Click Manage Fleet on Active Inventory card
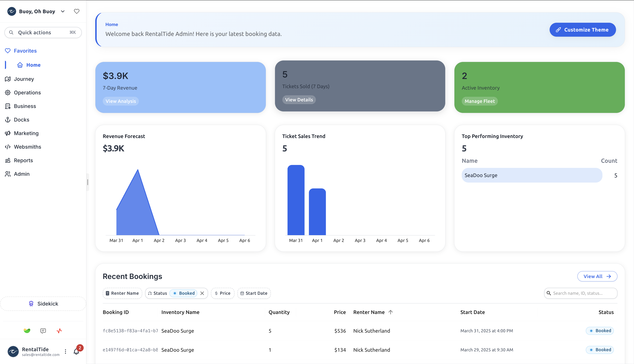 pos(480,101)
